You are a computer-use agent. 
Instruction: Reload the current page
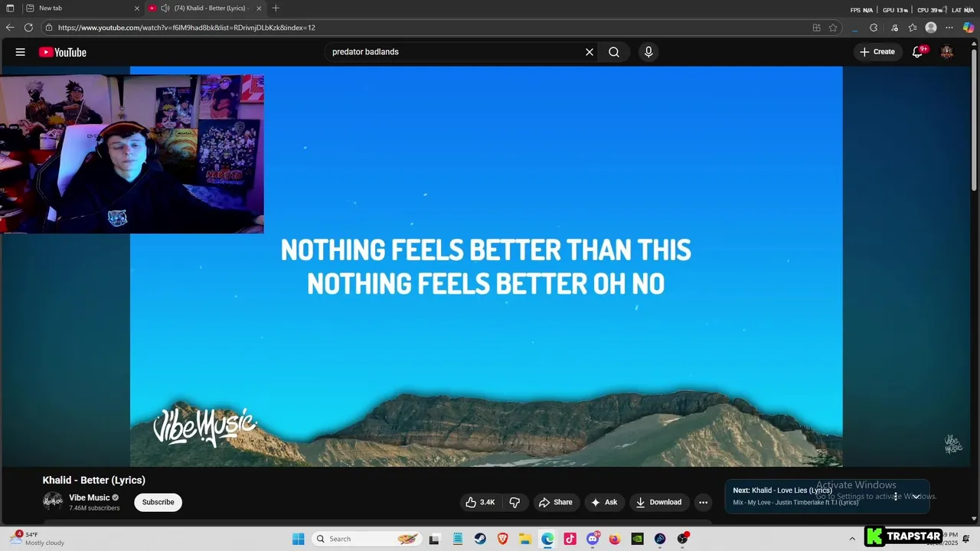[28, 28]
